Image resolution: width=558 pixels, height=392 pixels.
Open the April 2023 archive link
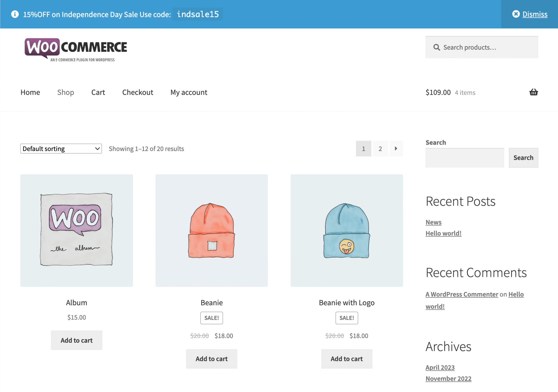[x=440, y=367]
